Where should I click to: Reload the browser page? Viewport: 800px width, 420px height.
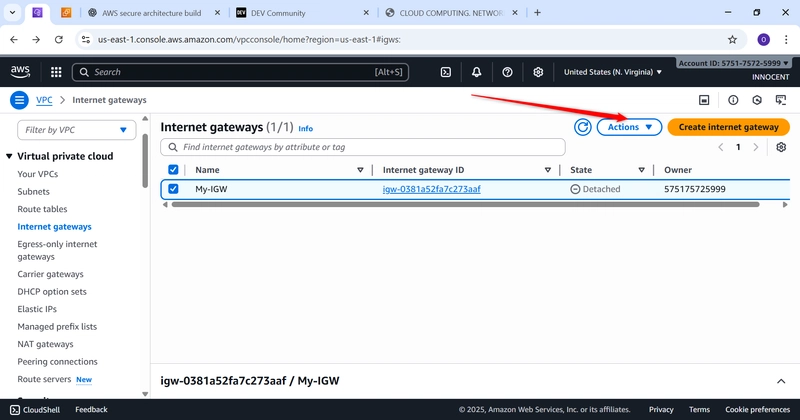(x=59, y=39)
